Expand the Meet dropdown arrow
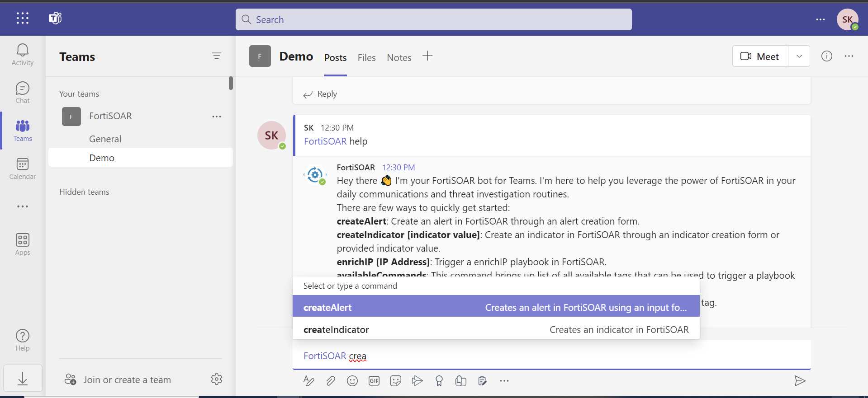The image size is (868, 398). coord(799,56)
